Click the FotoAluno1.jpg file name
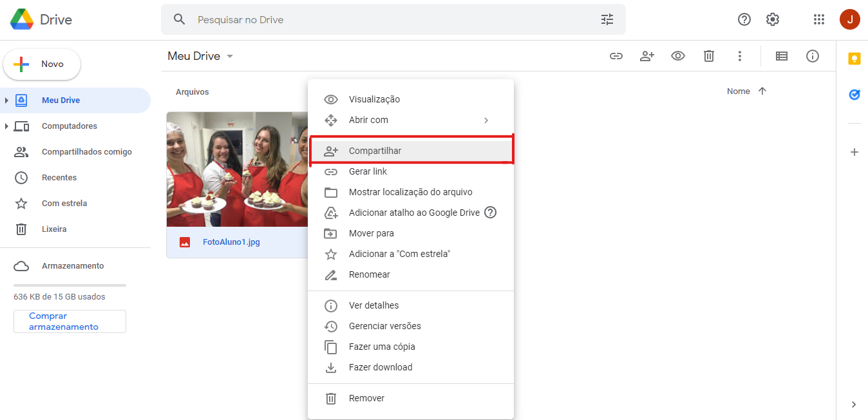The height and width of the screenshot is (420, 868). point(231,242)
